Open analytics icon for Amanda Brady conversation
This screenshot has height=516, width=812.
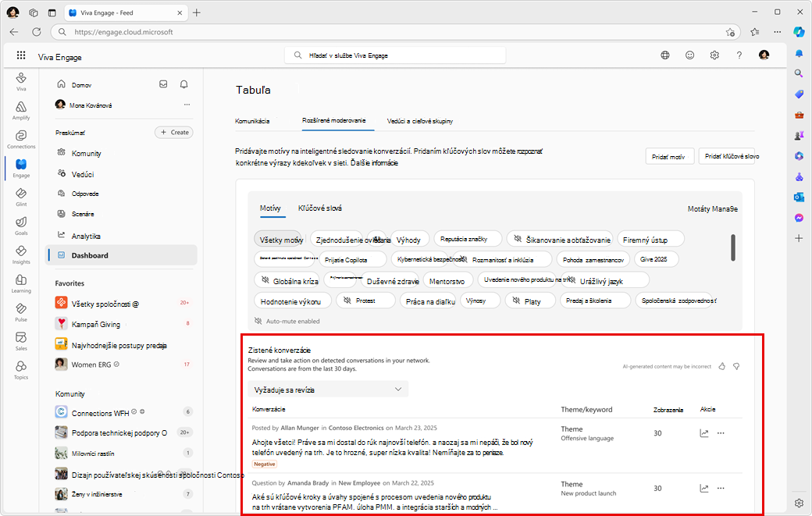point(703,488)
